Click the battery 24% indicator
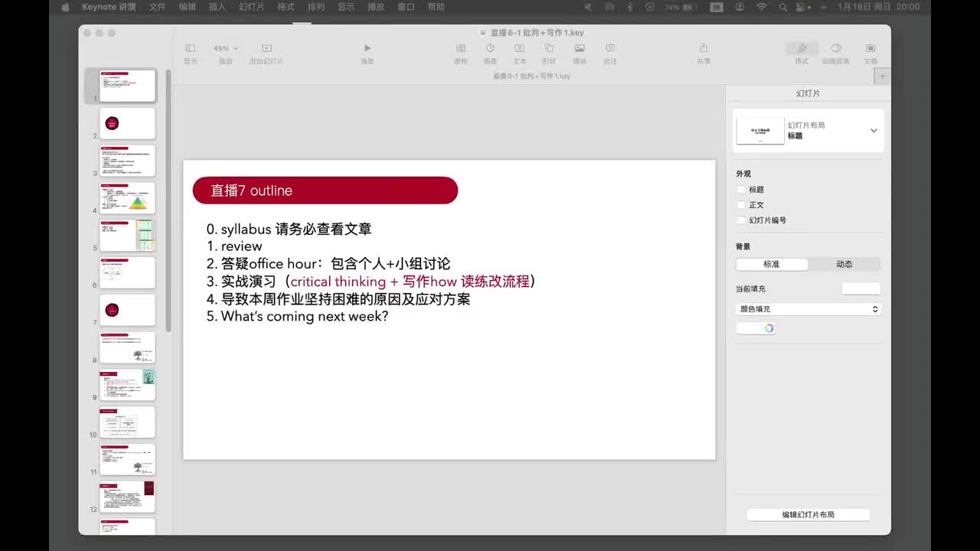 pyautogui.click(x=681, y=7)
